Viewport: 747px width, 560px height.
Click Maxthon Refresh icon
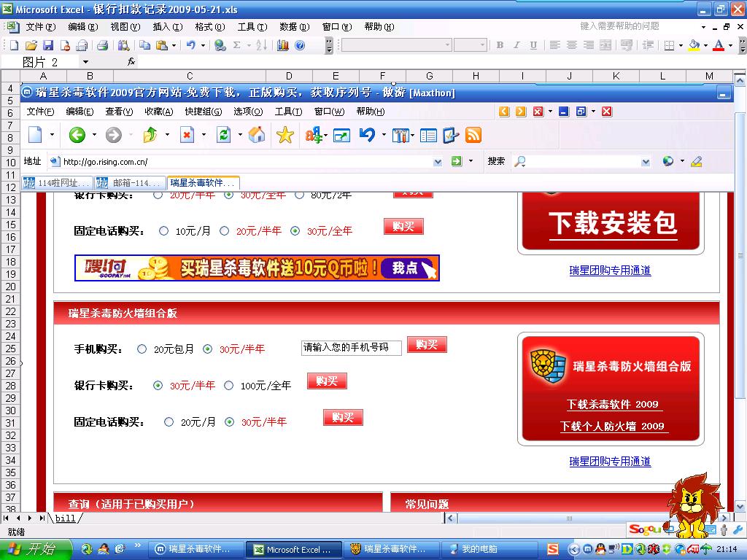click(x=223, y=135)
